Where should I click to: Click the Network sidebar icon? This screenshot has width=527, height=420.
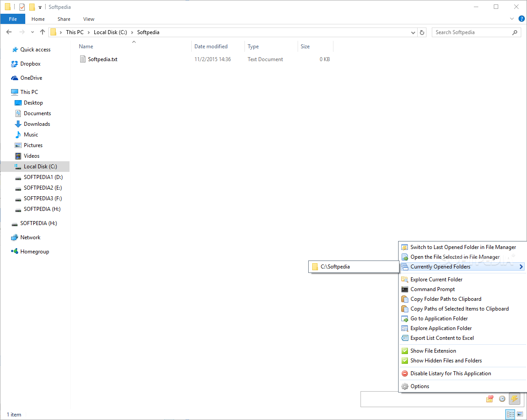(15, 237)
